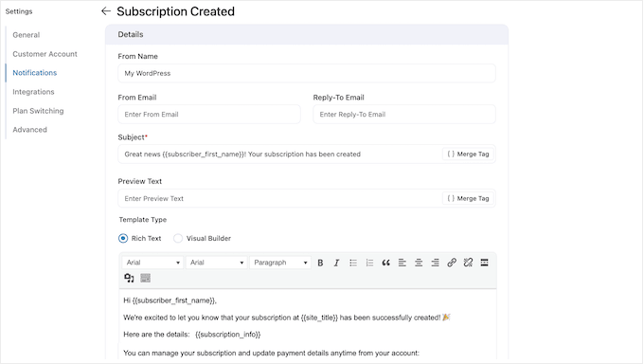The width and height of the screenshot is (644, 364).
Task: Click the From Name input field
Action: click(307, 73)
